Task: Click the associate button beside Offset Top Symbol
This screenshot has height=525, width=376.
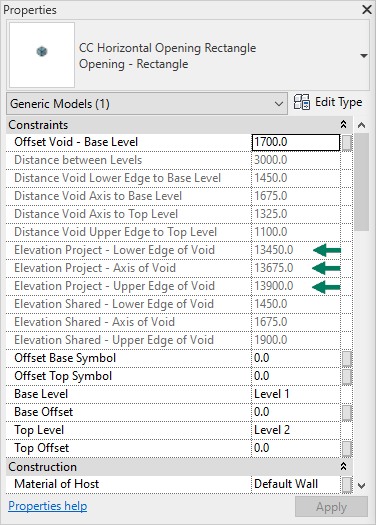Action: click(347, 377)
